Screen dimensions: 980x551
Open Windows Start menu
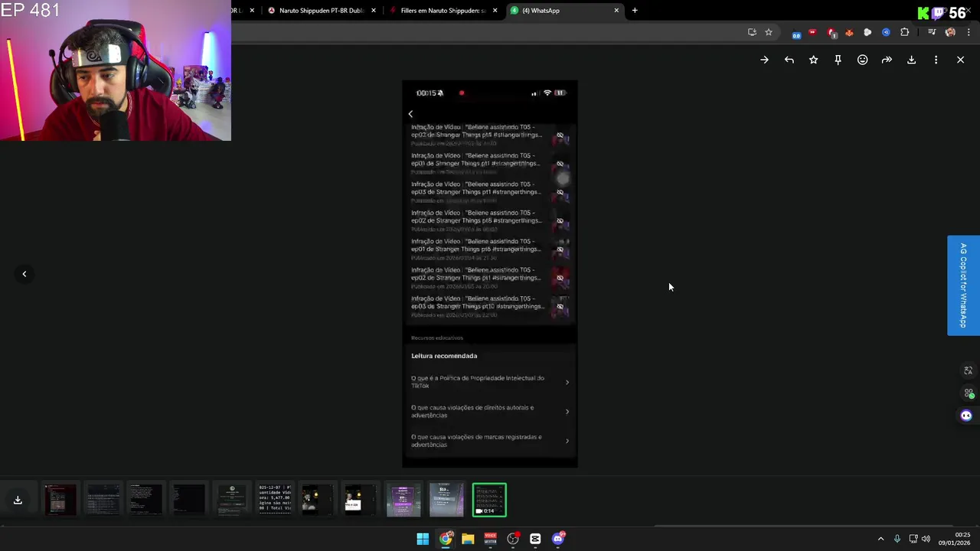pos(423,539)
